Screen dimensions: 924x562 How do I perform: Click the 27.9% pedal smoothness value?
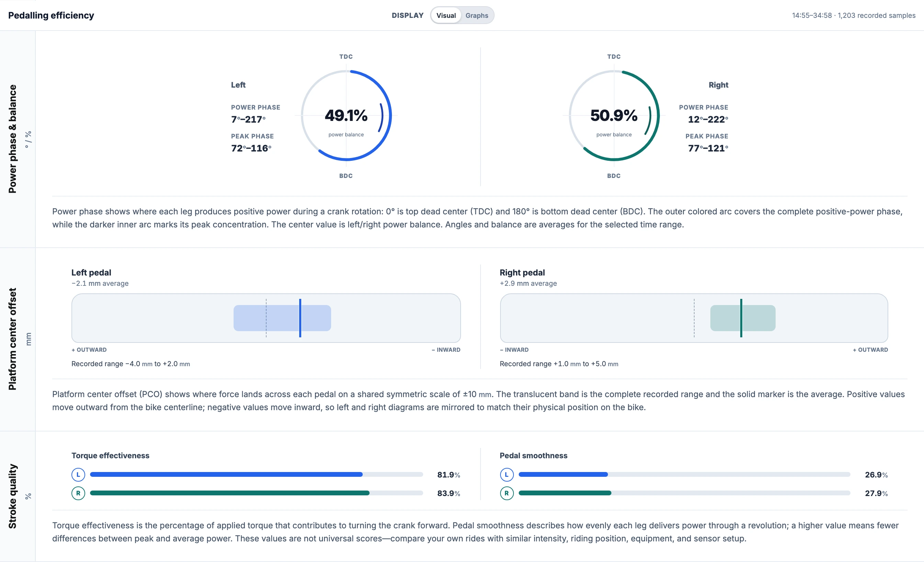pyautogui.click(x=876, y=493)
